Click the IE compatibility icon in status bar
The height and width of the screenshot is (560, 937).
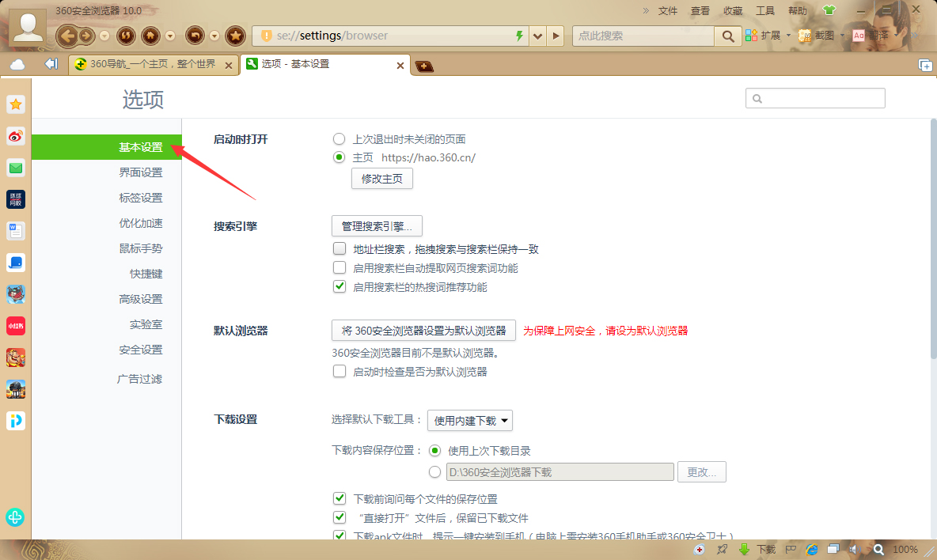click(x=811, y=549)
